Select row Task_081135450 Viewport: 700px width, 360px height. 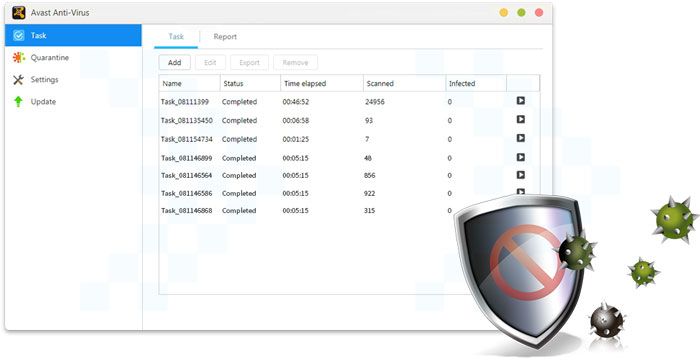349,121
